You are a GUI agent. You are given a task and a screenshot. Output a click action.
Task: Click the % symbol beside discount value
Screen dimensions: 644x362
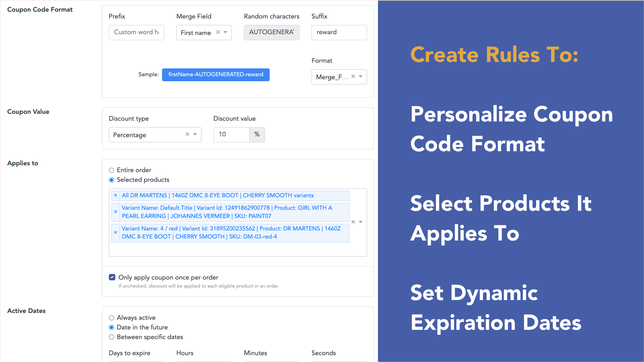[257, 134]
